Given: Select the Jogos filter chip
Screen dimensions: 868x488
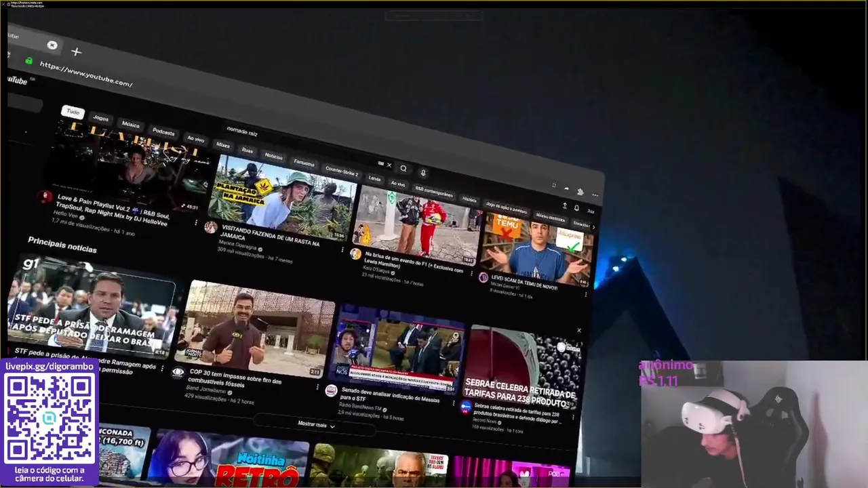Looking at the screenshot, I should click(x=100, y=118).
